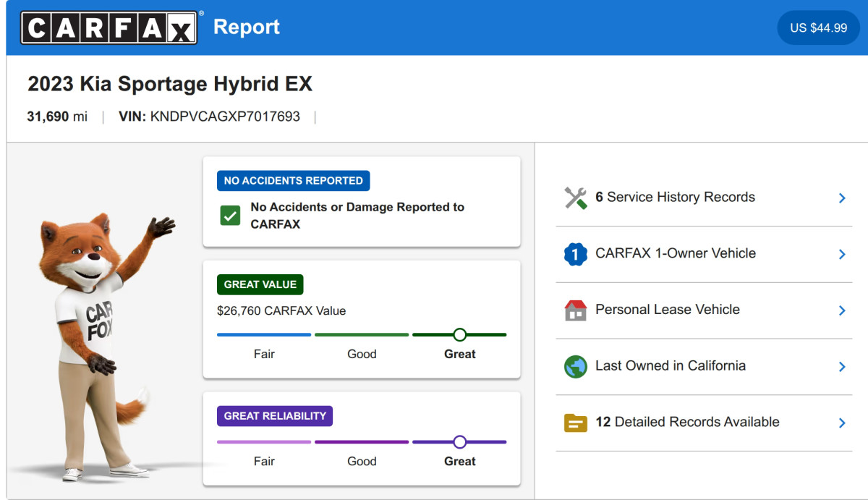This screenshot has width=868, height=500.
Task: Open Last Owned in California details
Action: click(704, 366)
